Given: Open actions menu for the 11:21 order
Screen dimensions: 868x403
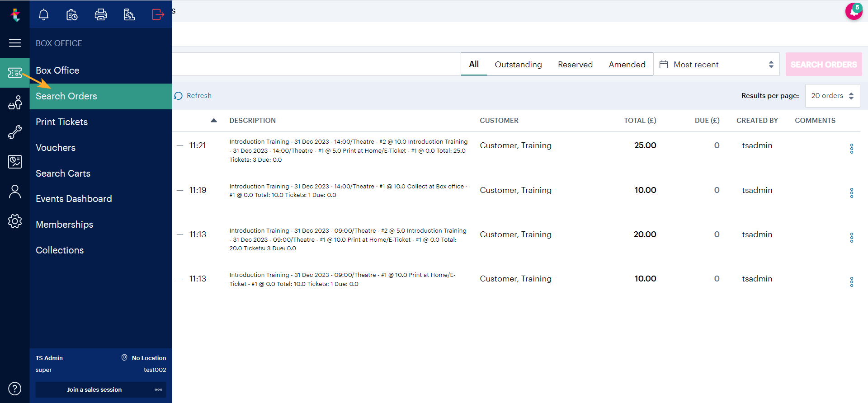Looking at the screenshot, I should point(852,149).
